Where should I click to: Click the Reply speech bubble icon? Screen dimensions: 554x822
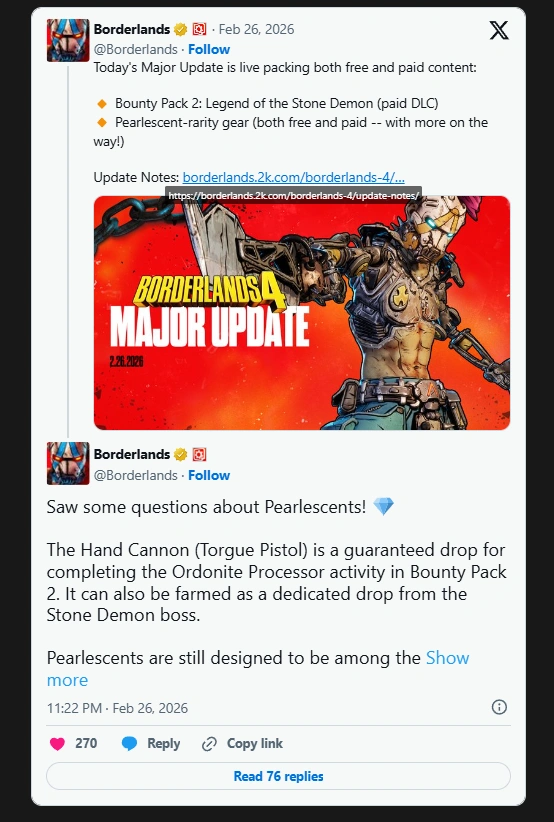129,743
